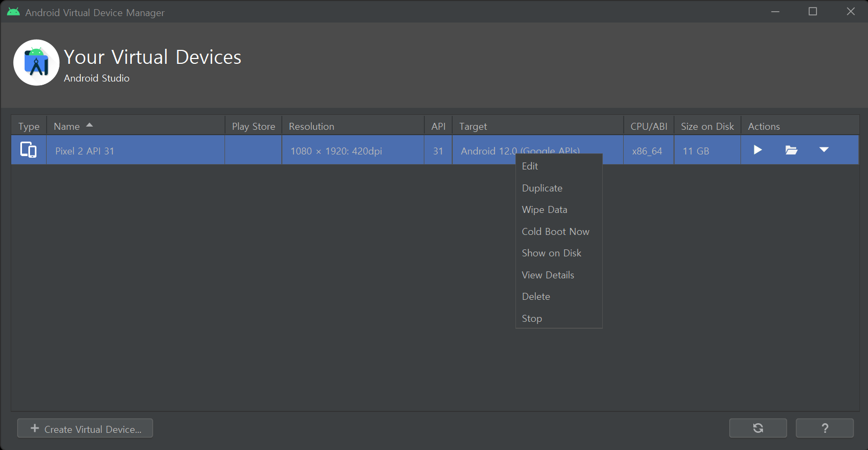Select Duplicate in the context menu
The image size is (868, 450).
click(559, 188)
